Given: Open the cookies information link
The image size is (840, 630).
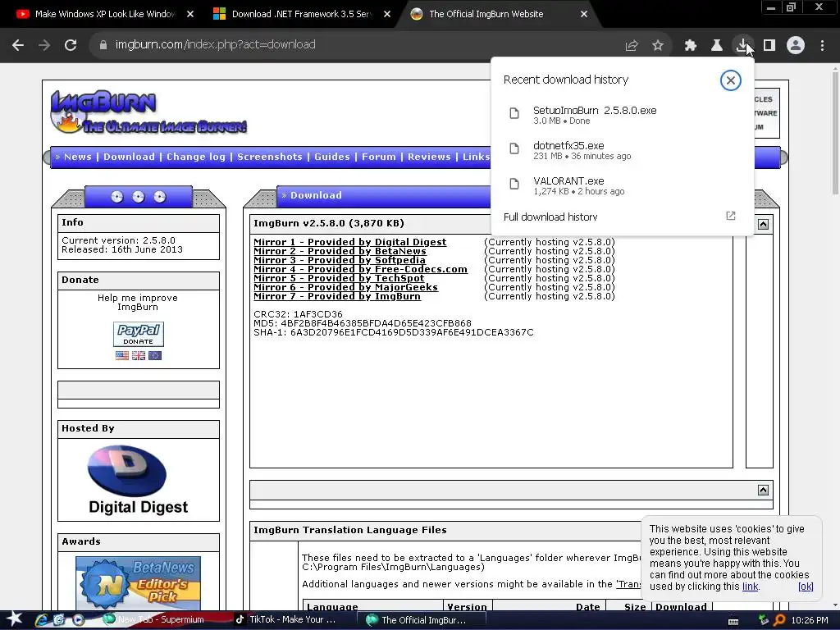Looking at the screenshot, I should coord(750,587).
